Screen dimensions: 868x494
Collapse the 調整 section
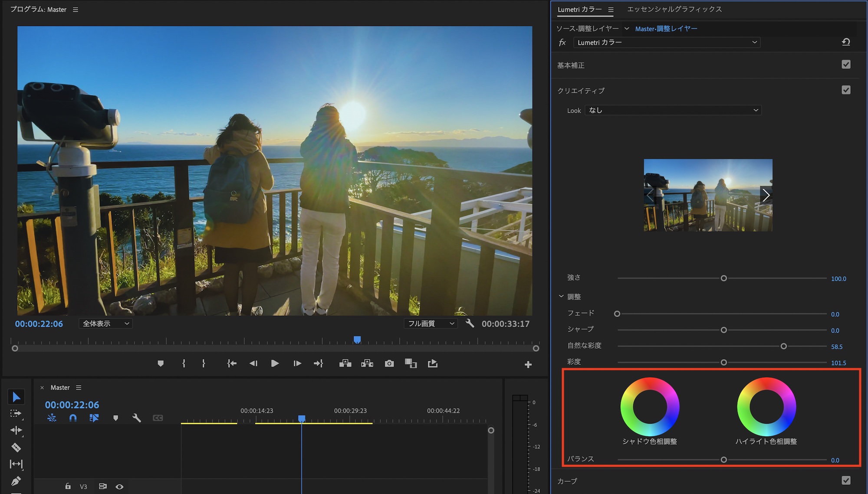click(x=561, y=296)
